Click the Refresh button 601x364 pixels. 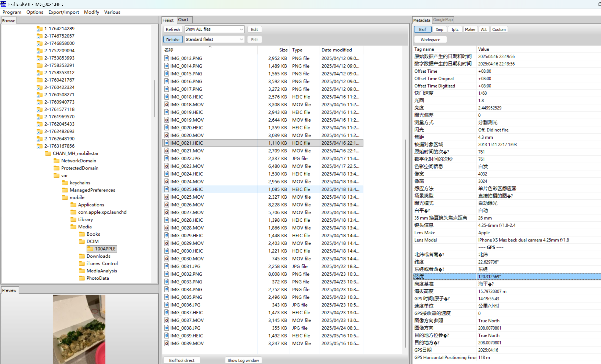click(x=173, y=29)
